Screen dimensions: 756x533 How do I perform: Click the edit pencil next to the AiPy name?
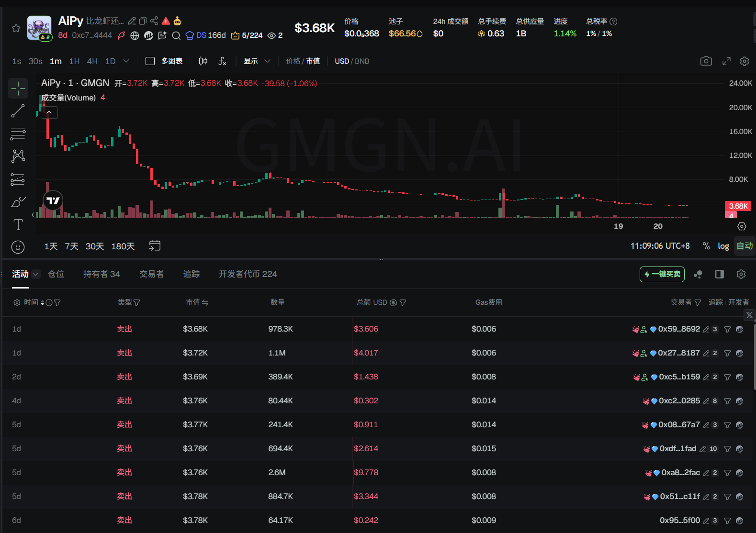132,21
